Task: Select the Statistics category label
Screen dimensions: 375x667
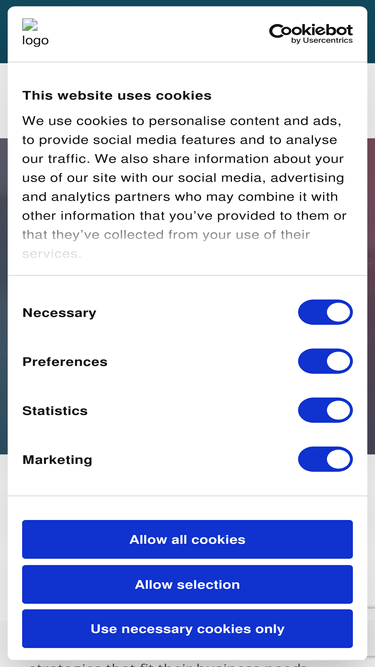Action: tap(55, 410)
